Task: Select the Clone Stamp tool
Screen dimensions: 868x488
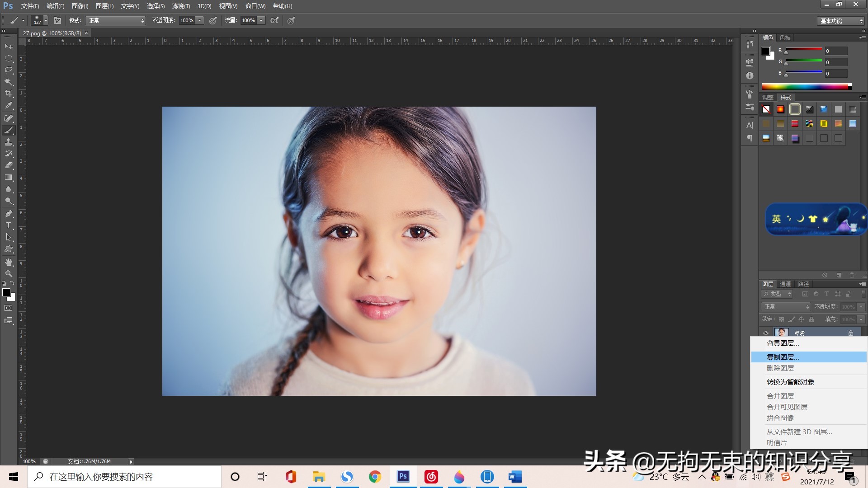Action: point(9,142)
